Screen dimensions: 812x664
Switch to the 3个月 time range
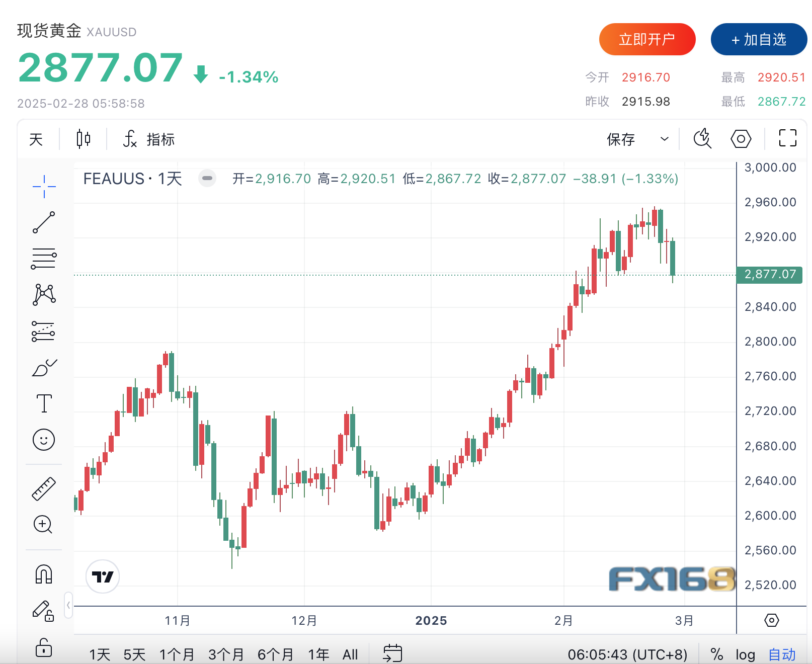click(226, 654)
